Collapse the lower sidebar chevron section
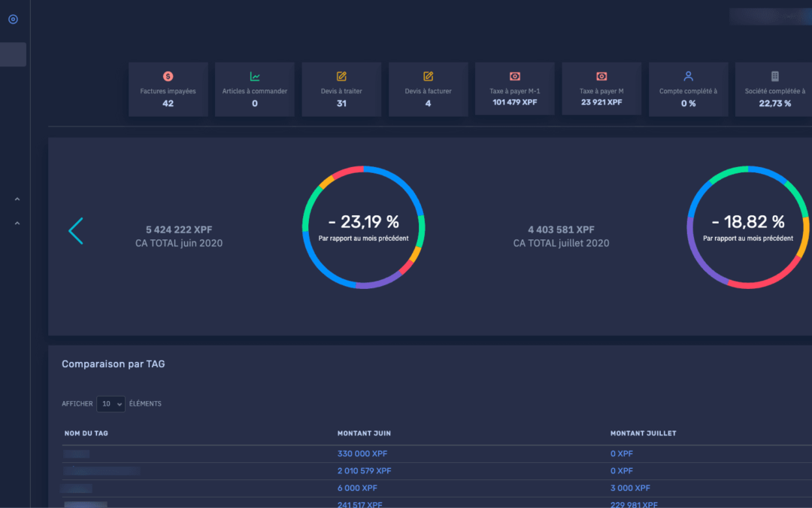 (x=17, y=224)
